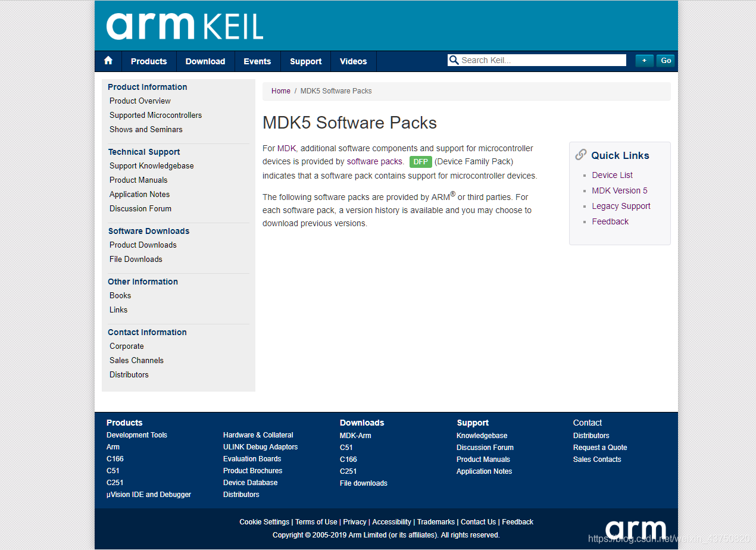Open the Support menu
Viewport: 756px width, 550px height.
tap(306, 61)
